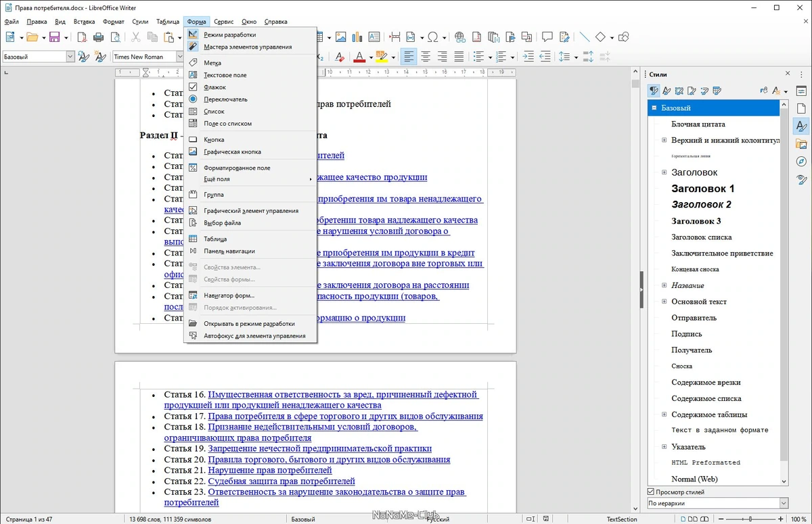Image resolution: width=812 pixels, height=524 pixels.
Task: Open sidebar Navigator compass icon
Action: [x=801, y=161]
